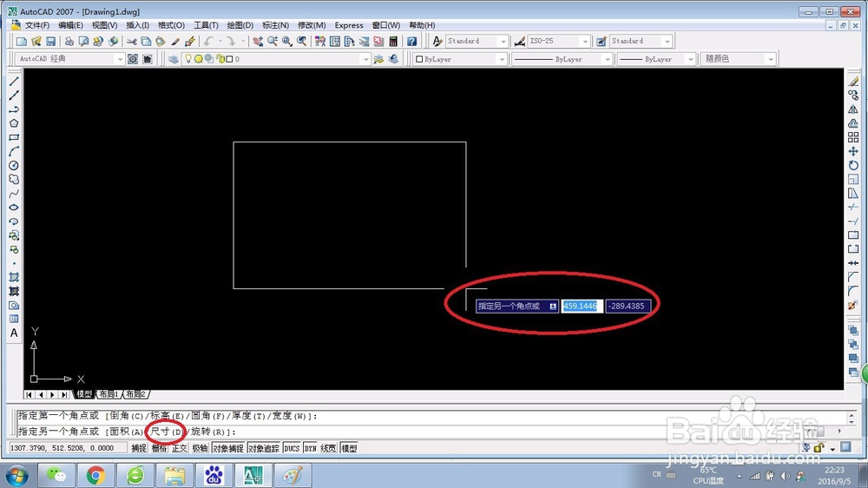Viewport: 868px width, 488px height.
Task: Click the Array tool in modify toolbar
Action: coord(853,137)
